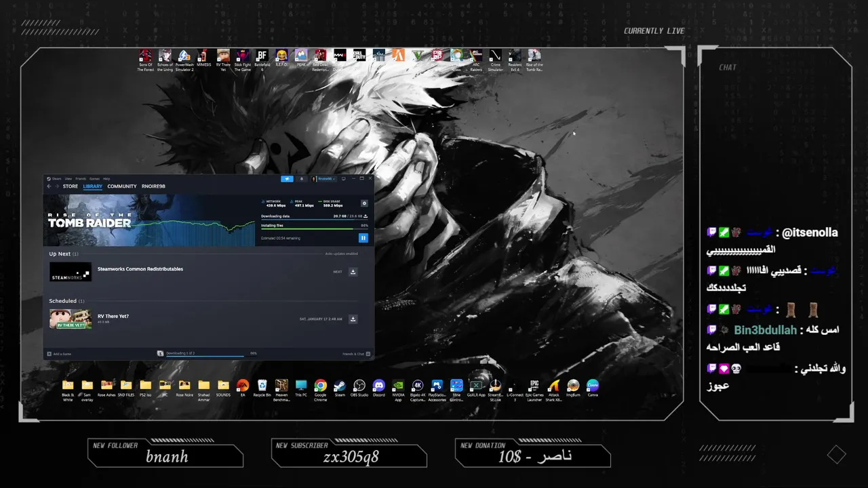
Task: Open the Rose Ashes folder
Action: pyautogui.click(x=106, y=388)
